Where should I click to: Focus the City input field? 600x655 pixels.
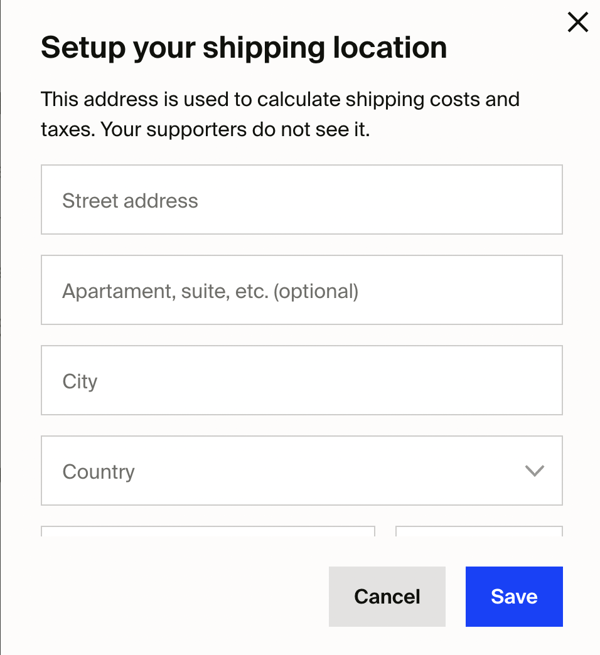click(302, 380)
